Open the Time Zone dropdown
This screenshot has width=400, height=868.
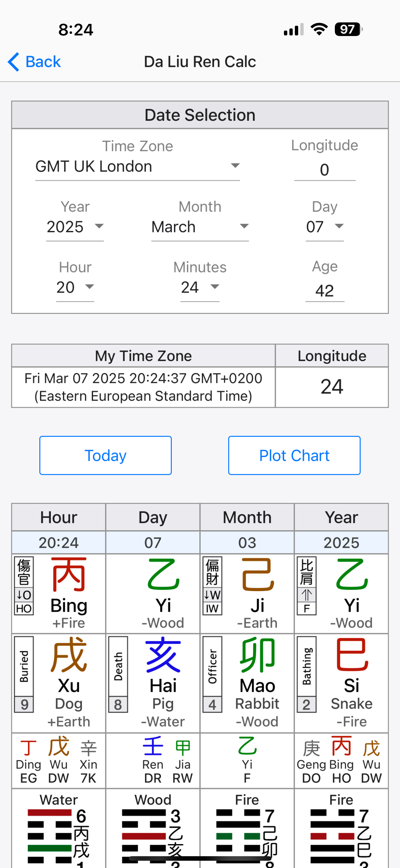tap(137, 166)
